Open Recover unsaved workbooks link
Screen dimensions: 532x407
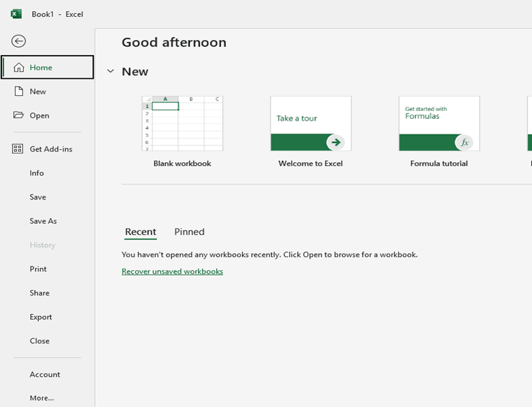click(x=172, y=271)
